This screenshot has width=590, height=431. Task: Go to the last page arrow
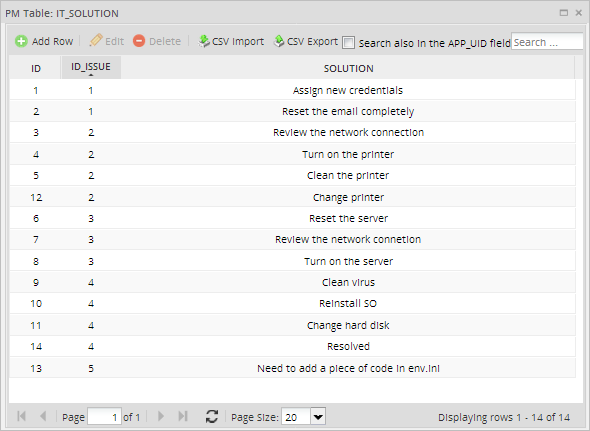(x=183, y=416)
